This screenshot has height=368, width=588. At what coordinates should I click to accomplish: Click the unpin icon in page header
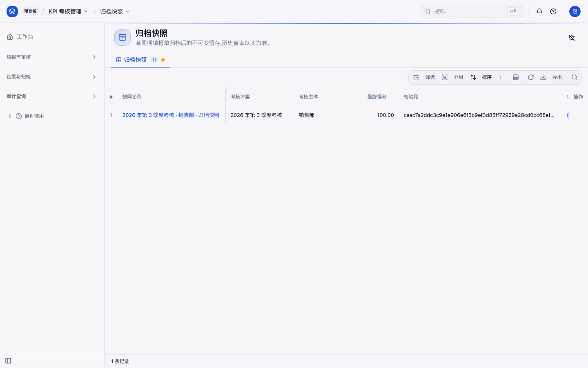click(x=572, y=38)
